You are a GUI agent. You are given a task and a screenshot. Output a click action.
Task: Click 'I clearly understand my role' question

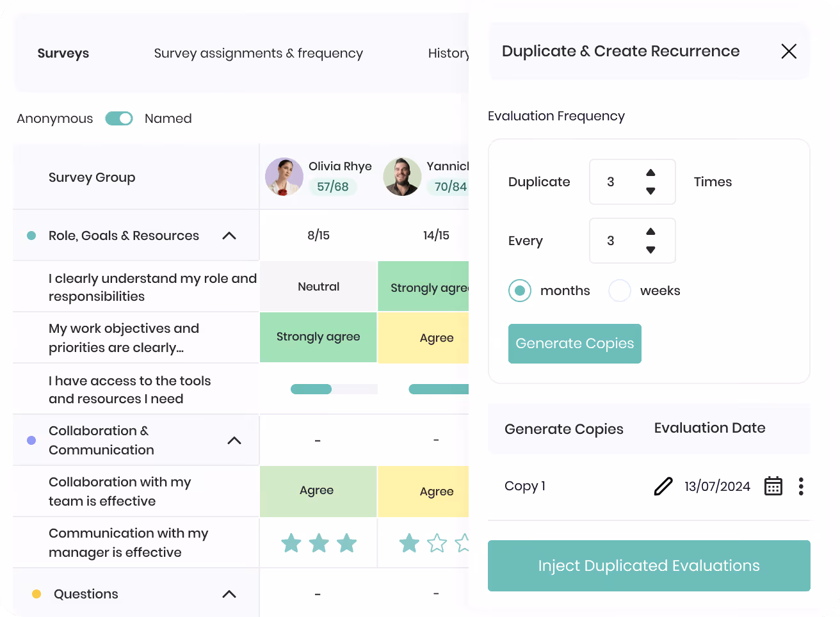152,287
